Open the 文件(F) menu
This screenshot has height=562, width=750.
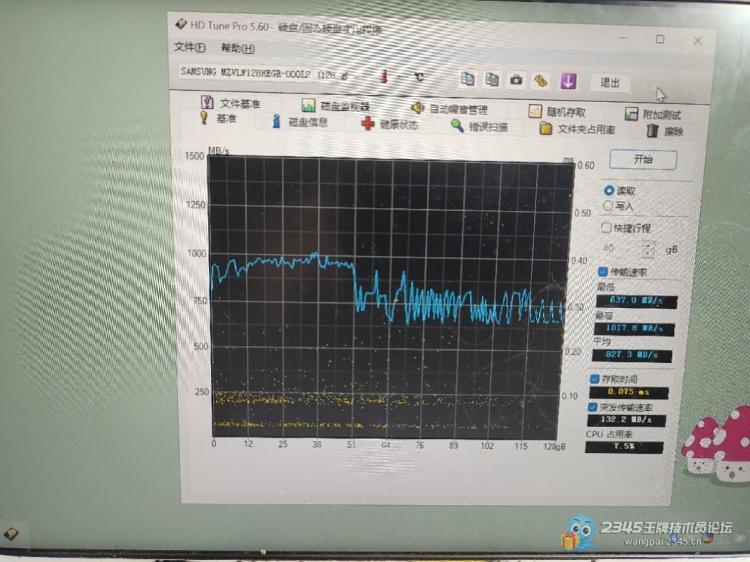[x=189, y=47]
